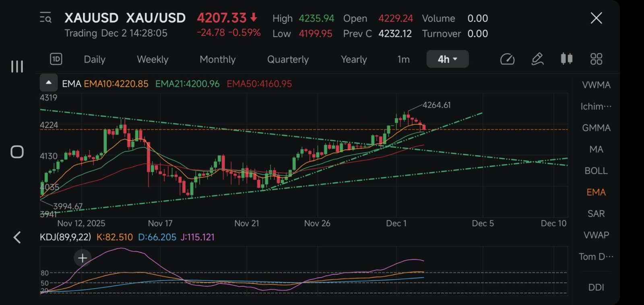Viewport: 644px width, 305px height.
Task: Click the 4264.61 high price marker
Action: 436,105
